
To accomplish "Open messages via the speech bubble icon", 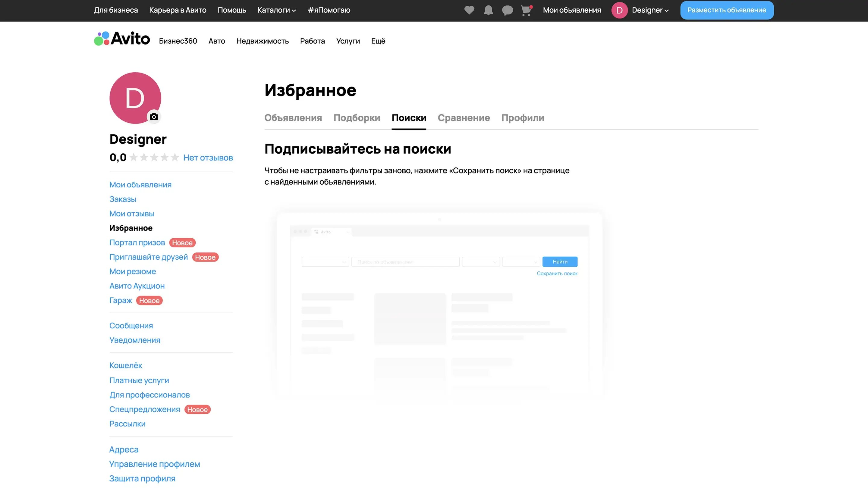I will point(507,10).
